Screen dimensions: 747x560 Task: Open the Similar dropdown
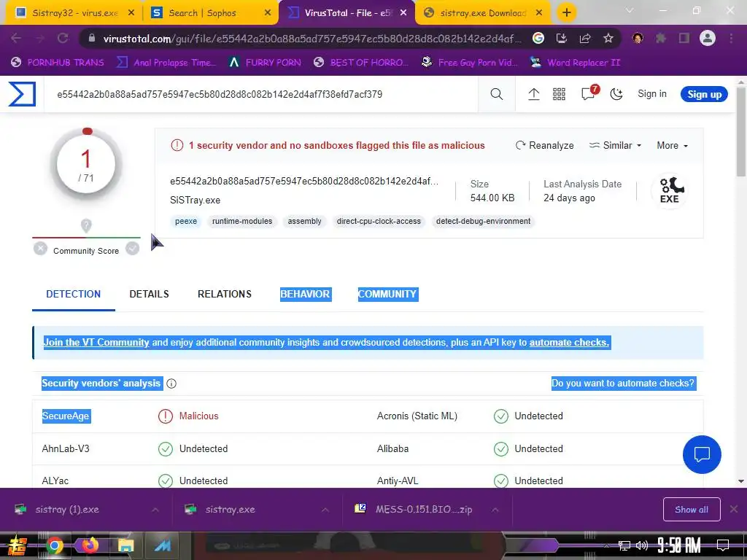point(615,145)
